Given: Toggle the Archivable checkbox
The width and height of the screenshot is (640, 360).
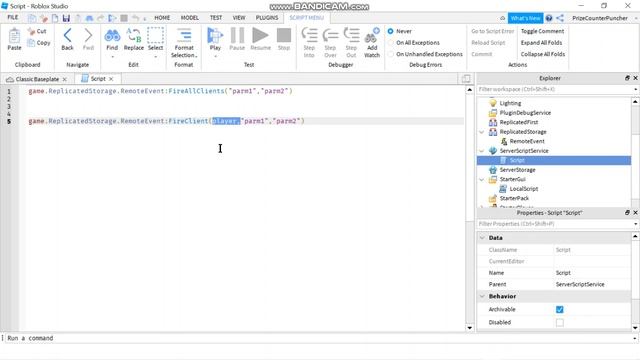Looking at the screenshot, I should click(560, 309).
